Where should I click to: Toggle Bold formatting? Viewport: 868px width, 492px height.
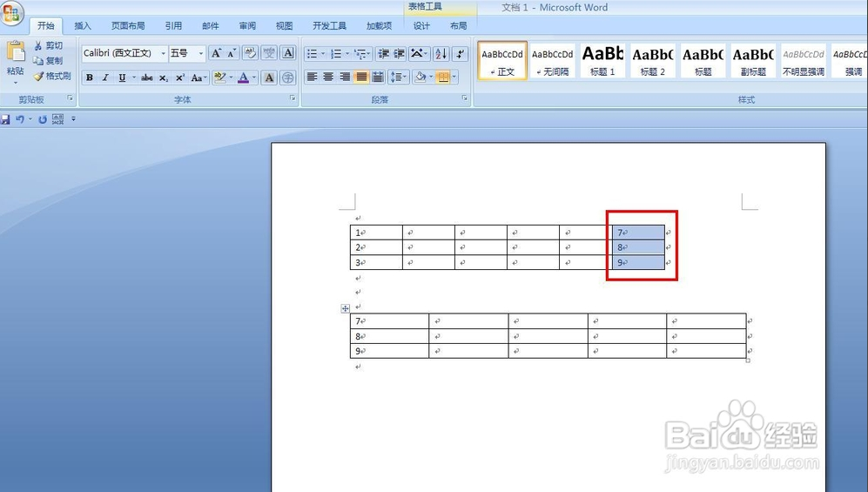point(89,78)
